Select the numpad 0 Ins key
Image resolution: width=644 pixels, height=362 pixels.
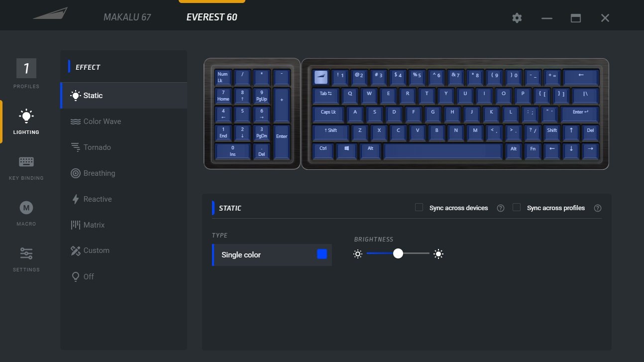pyautogui.click(x=232, y=150)
